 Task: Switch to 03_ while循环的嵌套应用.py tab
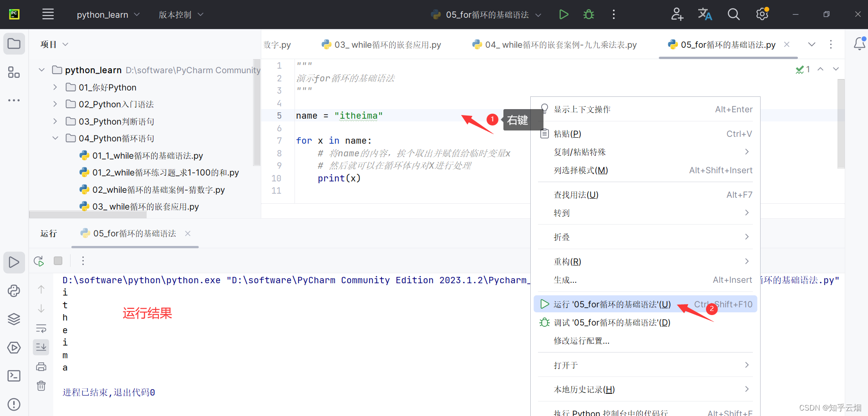(381, 45)
